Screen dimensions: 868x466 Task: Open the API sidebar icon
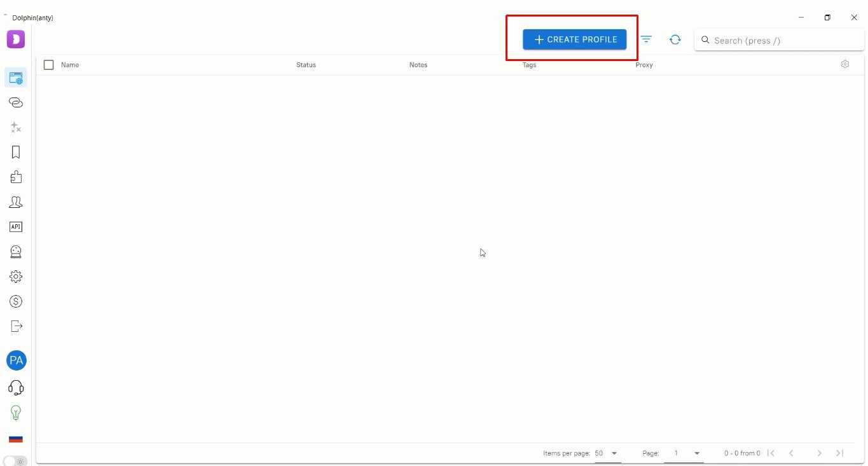click(16, 227)
